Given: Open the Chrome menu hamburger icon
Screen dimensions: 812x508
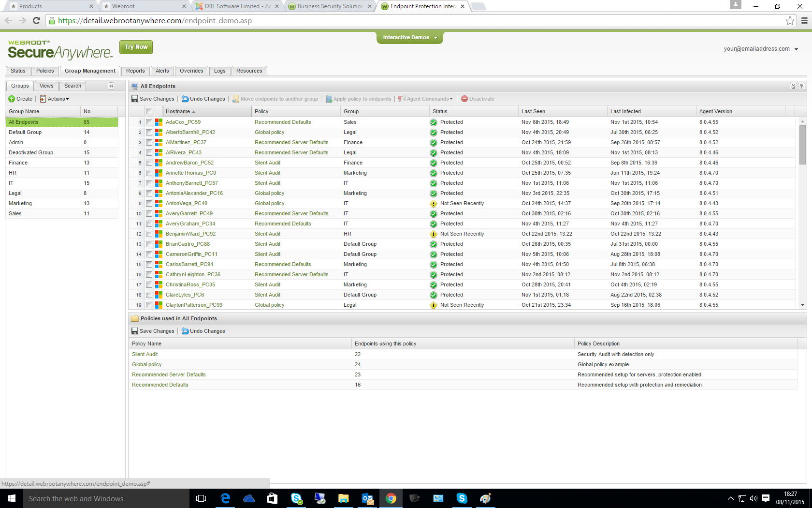Looking at the screenshot, I should coord(804,20).
